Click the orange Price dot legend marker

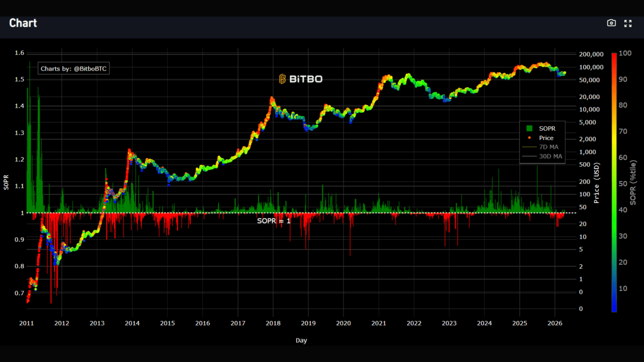click(x=529, y=137)
